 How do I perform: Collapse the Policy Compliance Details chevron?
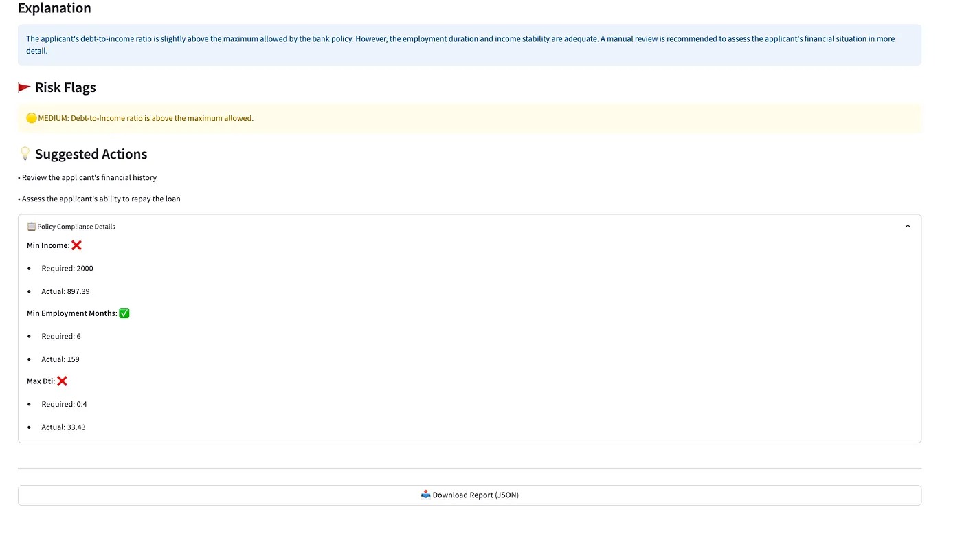pos(908,227)
